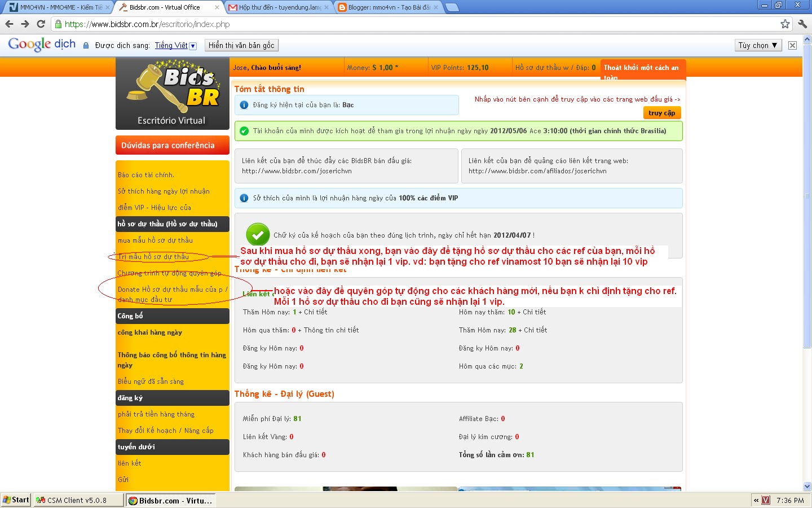
Task: Click Thoát khỏi một cách an toàn
Action: click(643, 70)
